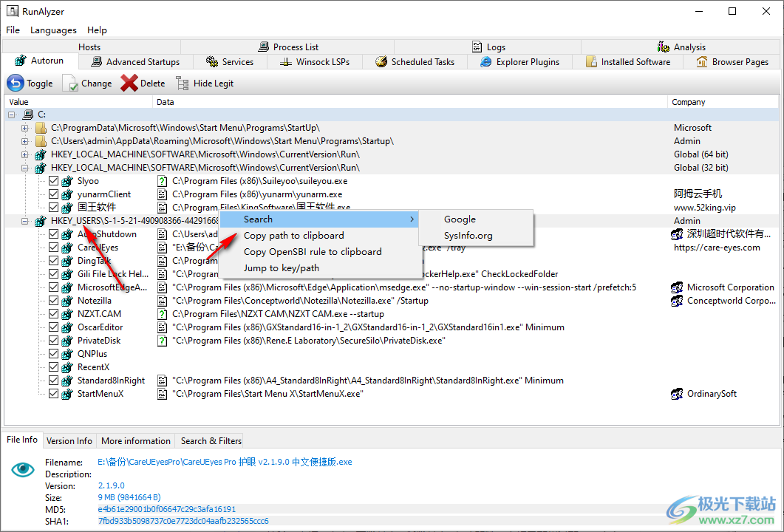Viewport: 784px width, 532px height.
Task: Open the Version Info tab
Action: tap(69, 440)
